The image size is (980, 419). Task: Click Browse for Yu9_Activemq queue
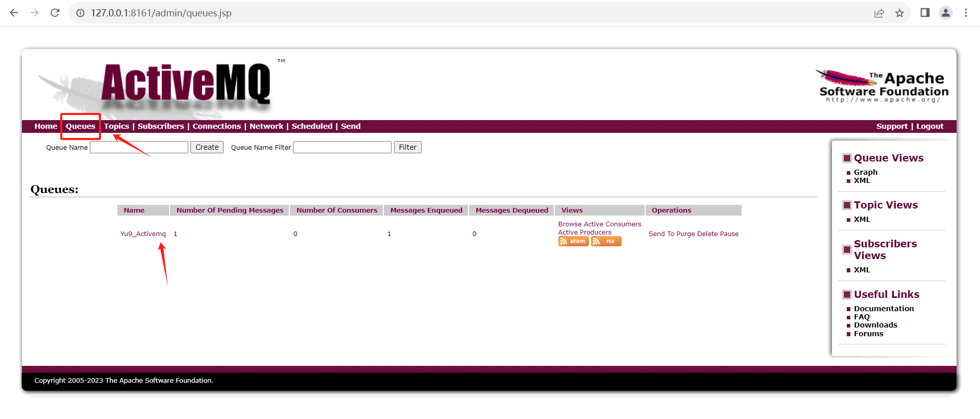570,224
